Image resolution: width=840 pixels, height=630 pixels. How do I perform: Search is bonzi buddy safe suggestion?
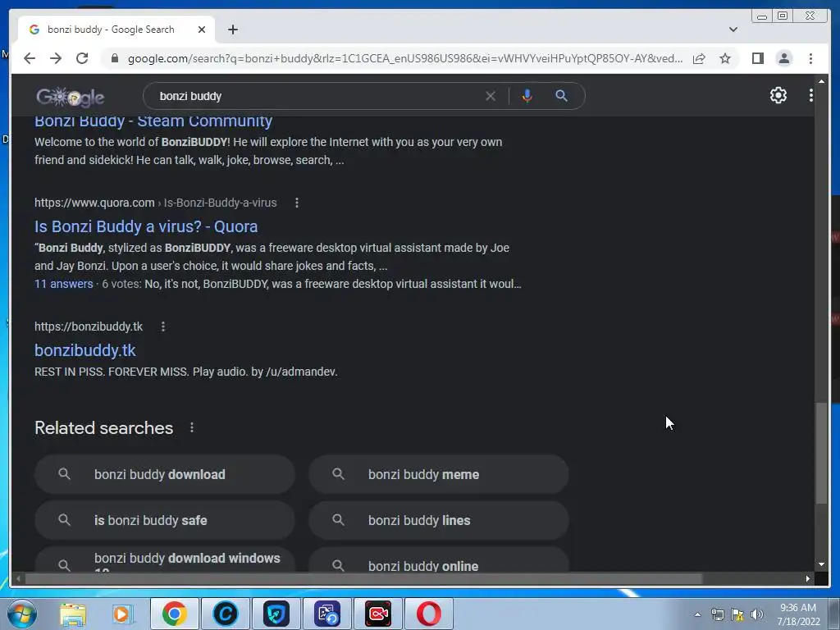[165, 520]
